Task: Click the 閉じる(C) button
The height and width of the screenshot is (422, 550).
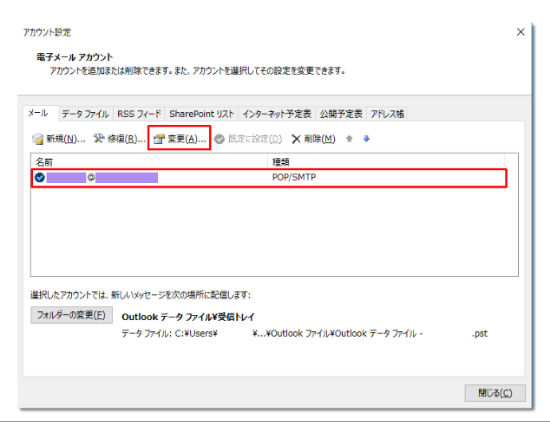Action: coord(495,393)
